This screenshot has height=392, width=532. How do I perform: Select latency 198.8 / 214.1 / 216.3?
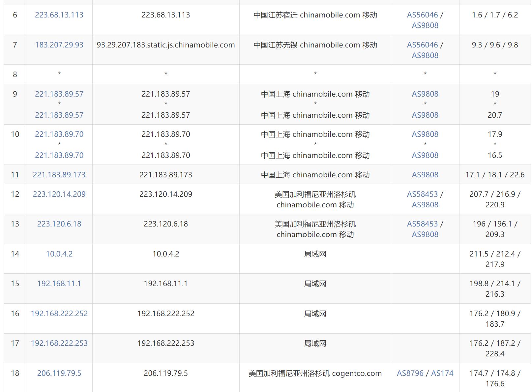tap(495, 289)
